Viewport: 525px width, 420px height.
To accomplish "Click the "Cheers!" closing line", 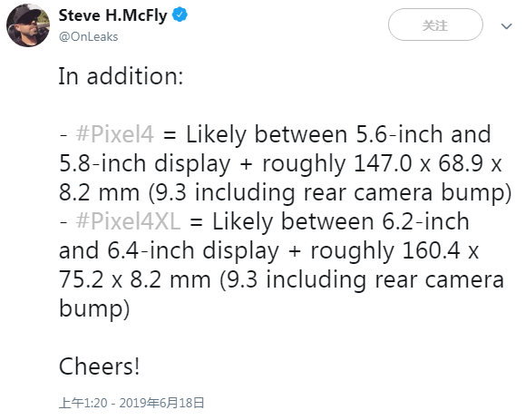I will pyautogui.click(x=99, y=366).
